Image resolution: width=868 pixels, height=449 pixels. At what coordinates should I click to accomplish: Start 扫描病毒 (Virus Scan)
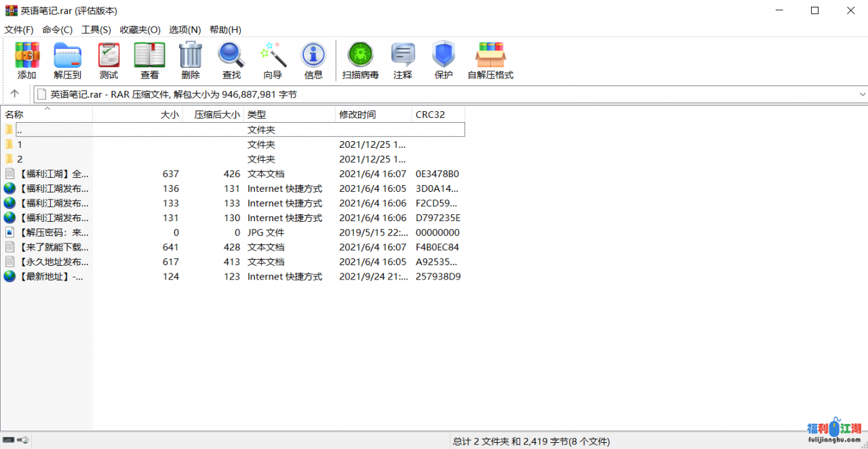(360, 60)
